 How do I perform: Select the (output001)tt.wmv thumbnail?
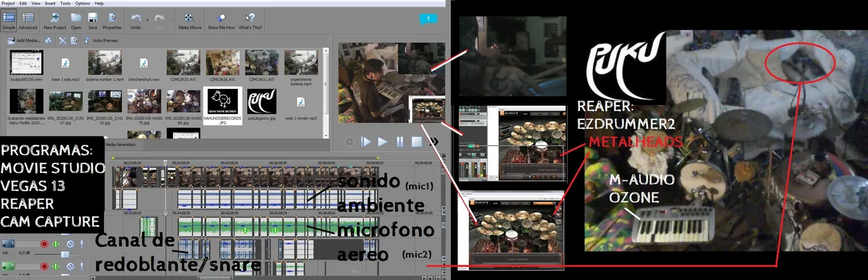click(x=26, y=62)
